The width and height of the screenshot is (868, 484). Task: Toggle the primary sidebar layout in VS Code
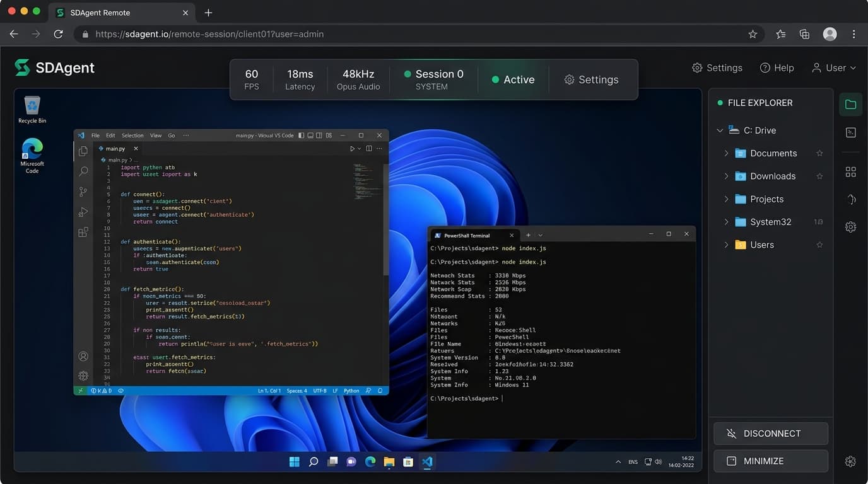[301, 135]
